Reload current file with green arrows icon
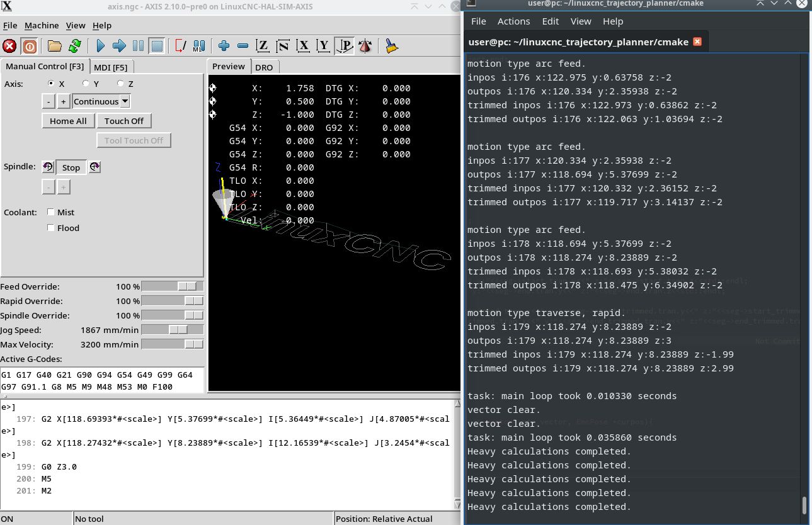Image resolution: width=812 pixels, height=525 pixels. 74,46
